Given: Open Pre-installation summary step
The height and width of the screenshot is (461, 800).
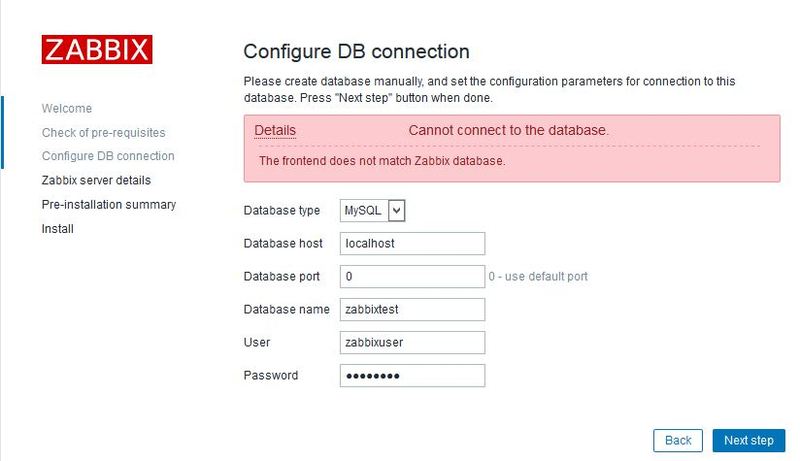Looking at the screenshot, I should pyautogui.click(x=109, y=204).
